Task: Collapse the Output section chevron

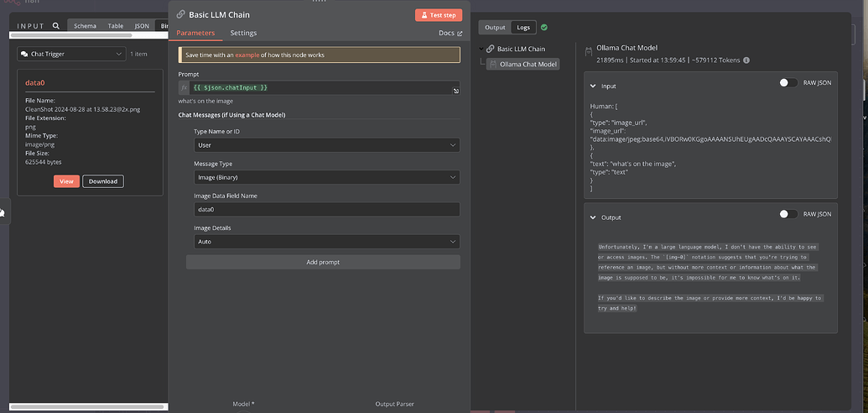Action: tap(592, 217)
